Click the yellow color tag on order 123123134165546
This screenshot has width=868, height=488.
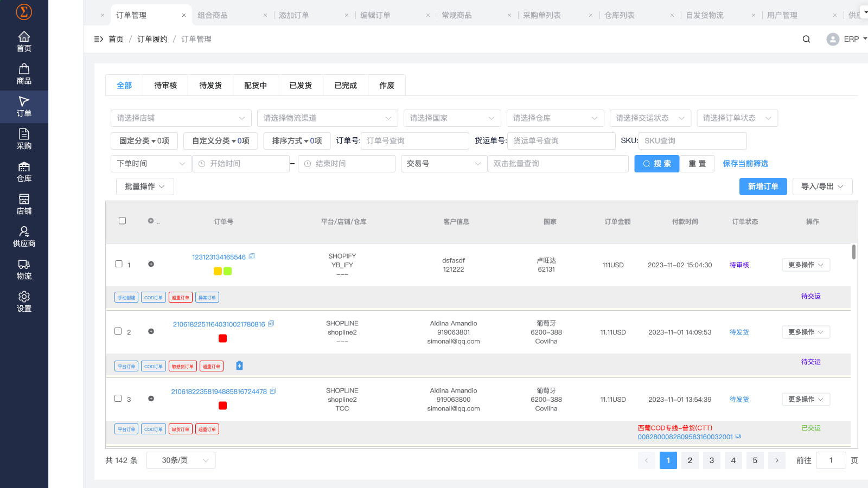pos(218,271)
